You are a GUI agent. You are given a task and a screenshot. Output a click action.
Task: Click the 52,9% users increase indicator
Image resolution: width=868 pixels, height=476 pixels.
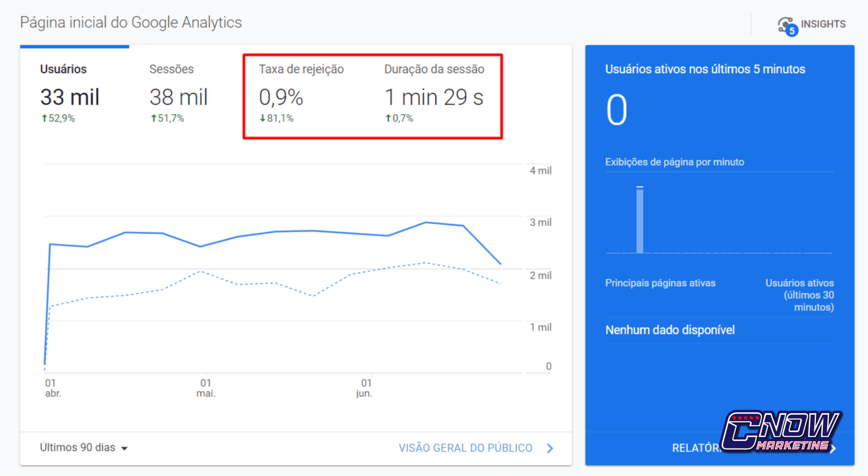point(58,118)
